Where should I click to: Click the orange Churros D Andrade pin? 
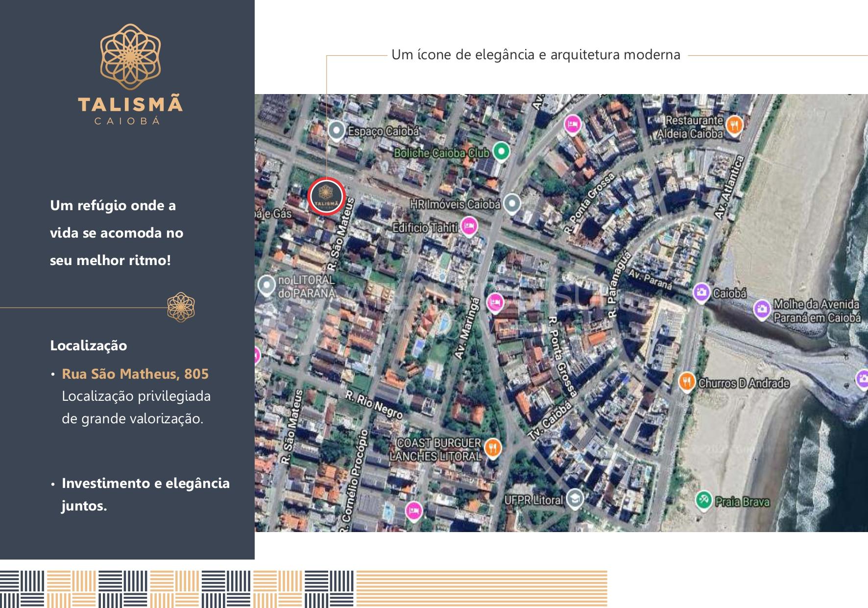point(687,381)
